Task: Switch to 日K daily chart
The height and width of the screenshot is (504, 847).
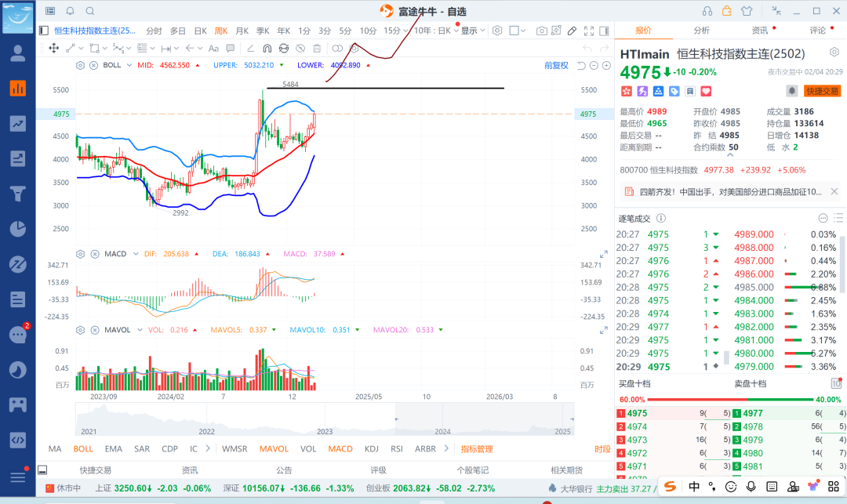Action: click(201, 31)
